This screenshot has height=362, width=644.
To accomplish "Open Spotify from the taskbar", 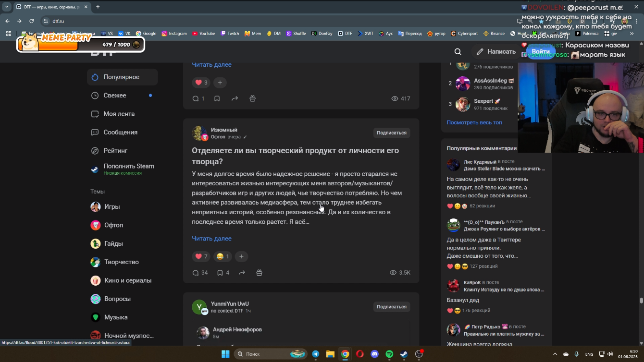I will [x=389, y=354].
